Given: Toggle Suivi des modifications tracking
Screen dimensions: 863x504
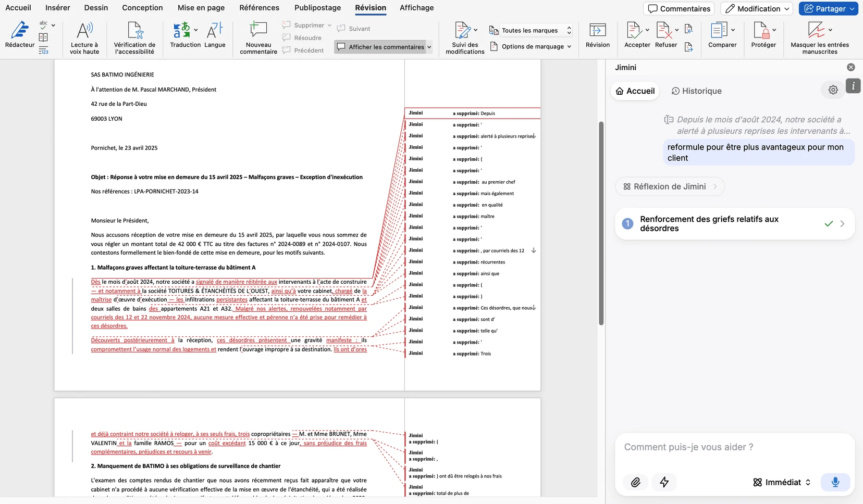Looking at the screenshot, I should 465,37.
